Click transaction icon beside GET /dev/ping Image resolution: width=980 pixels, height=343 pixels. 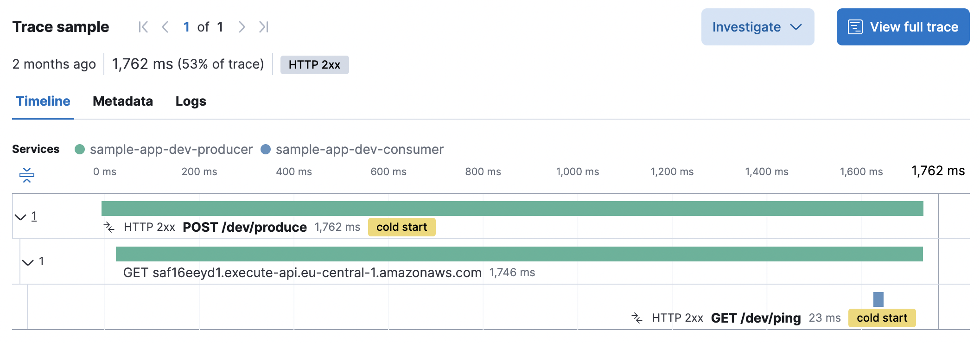click(637, 318)
